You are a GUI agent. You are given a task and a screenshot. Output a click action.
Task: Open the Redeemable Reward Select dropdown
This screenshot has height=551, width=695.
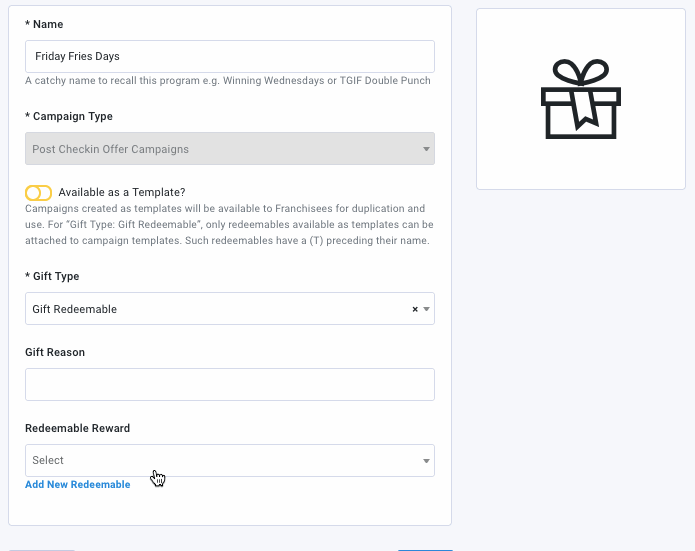pos(230,461)
